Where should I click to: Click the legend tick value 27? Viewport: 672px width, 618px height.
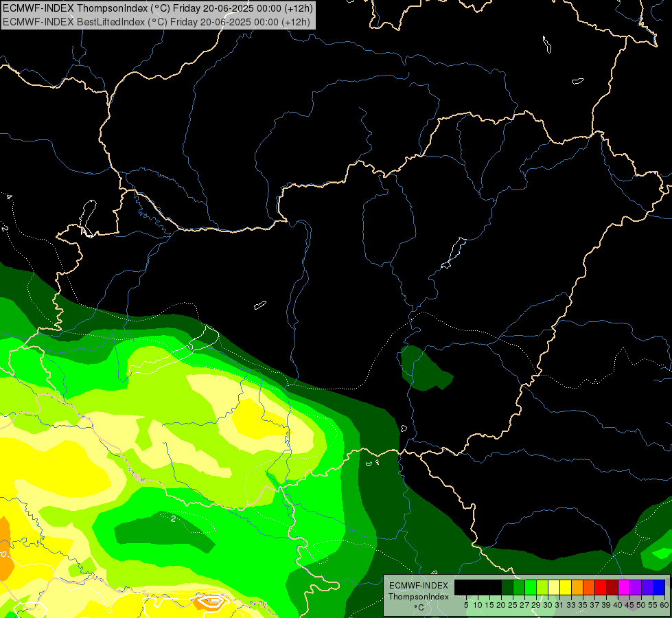(524, 605)
